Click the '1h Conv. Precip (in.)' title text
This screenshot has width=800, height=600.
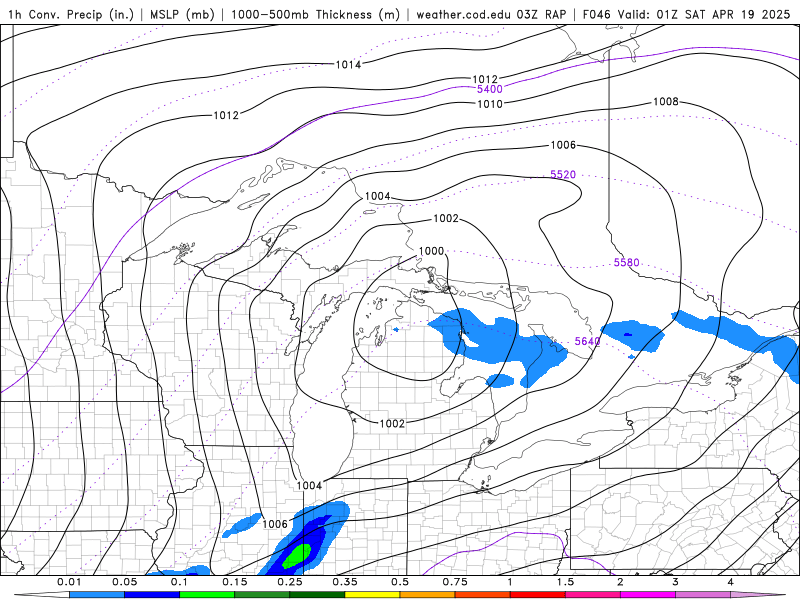71,14
